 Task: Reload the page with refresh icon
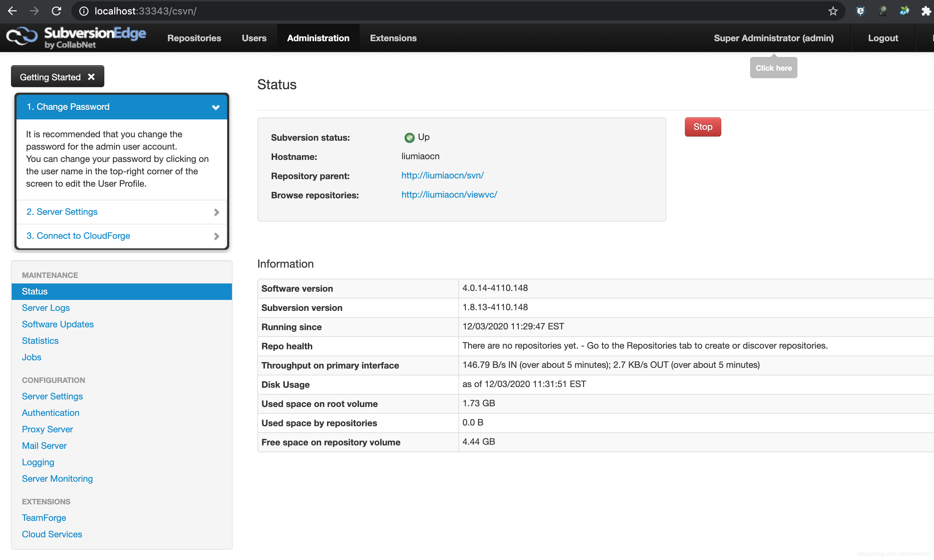(56, 11)
